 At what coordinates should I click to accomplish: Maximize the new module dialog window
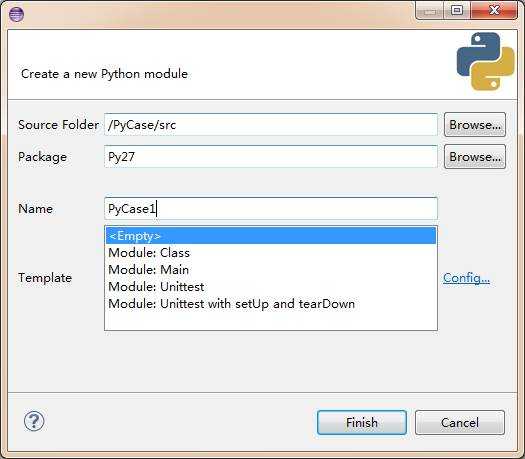tap(457, 10)
